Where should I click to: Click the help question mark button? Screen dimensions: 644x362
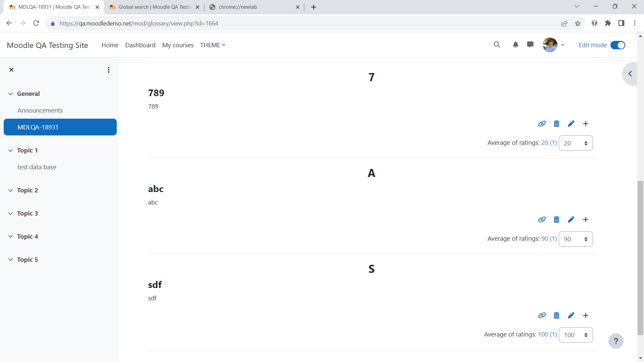616,341
